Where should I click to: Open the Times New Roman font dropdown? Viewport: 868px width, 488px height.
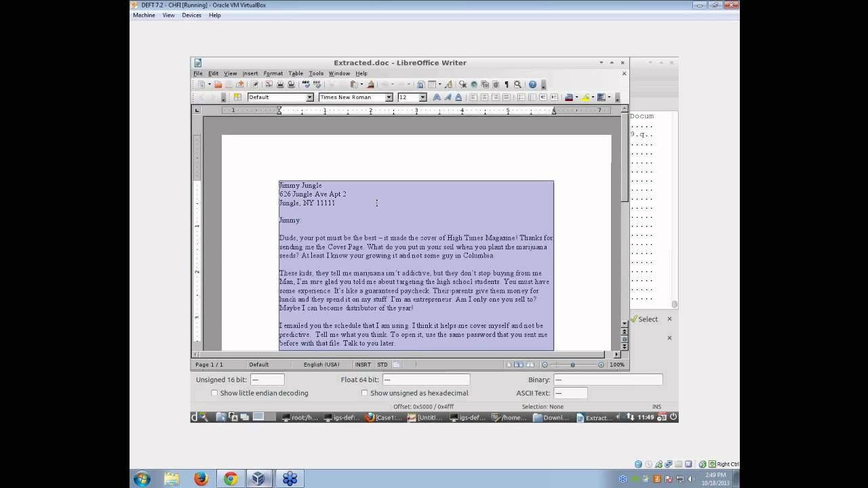point(389,98)
